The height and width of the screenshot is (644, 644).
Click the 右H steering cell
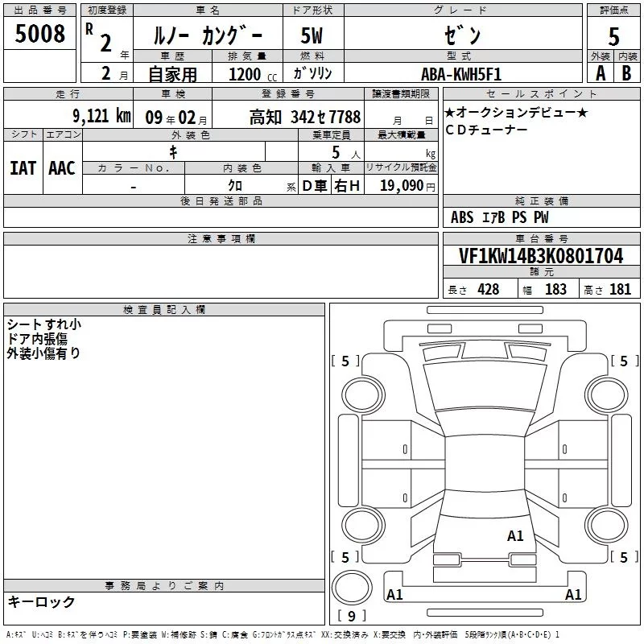pyautogui.click(x=347, y=186)
